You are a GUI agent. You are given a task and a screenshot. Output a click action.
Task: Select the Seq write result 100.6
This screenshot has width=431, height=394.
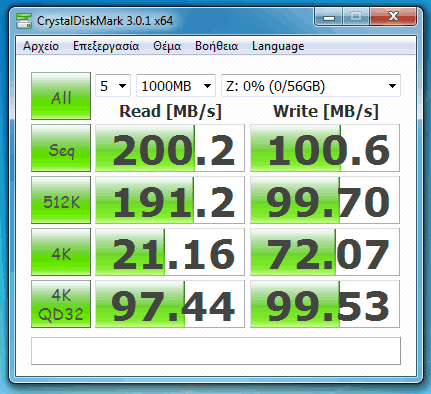point(325,148)
